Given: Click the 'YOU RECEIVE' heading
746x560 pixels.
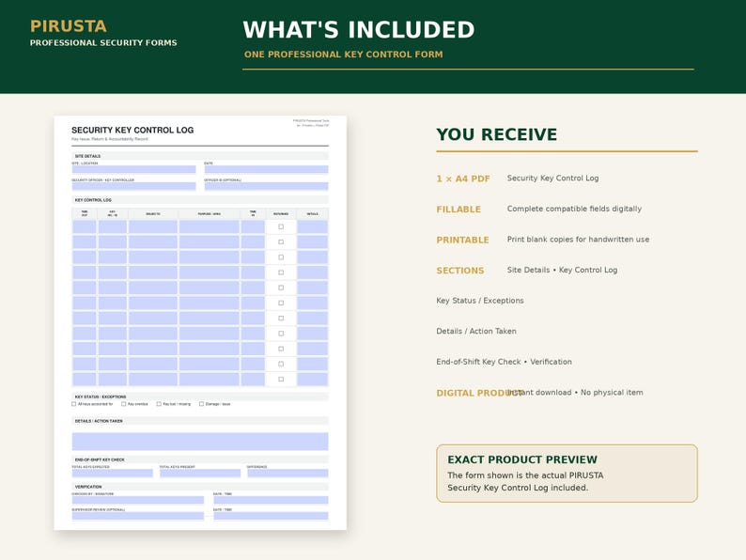Looking at the screenshot, I should click(x=497, y=134).
